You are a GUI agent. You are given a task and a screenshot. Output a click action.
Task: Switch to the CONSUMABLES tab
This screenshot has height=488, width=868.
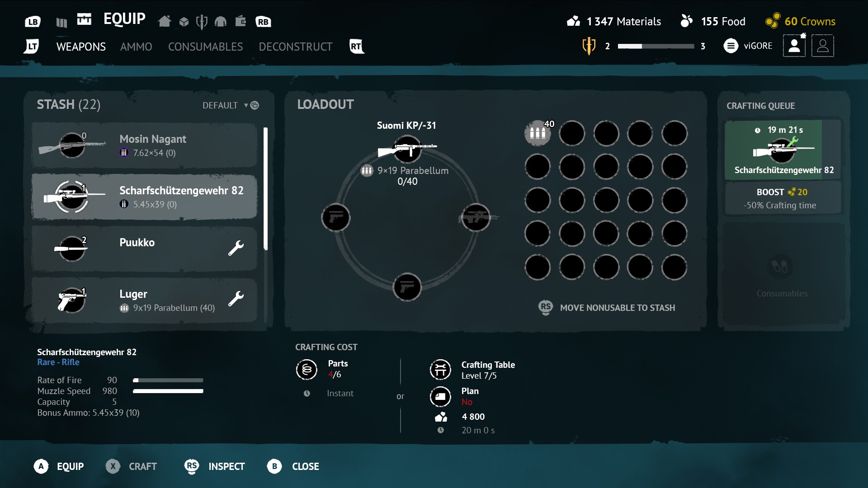(x=205, y=47)
